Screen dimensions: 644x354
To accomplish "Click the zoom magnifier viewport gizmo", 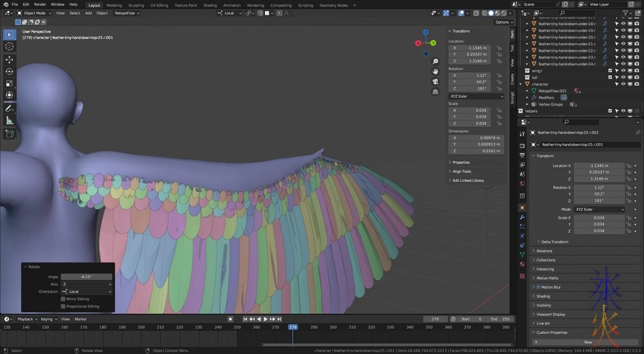I will 435,61.
